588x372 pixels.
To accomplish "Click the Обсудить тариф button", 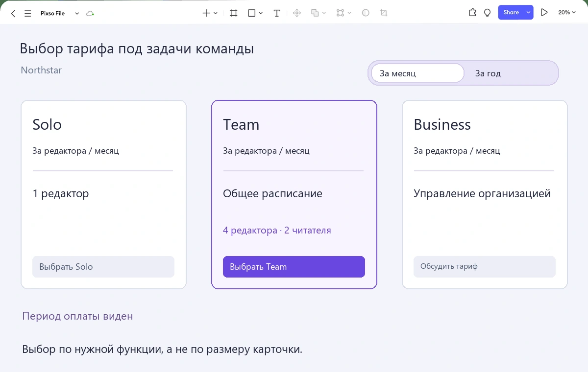I will pyautogui.click(x=485, y=267).
